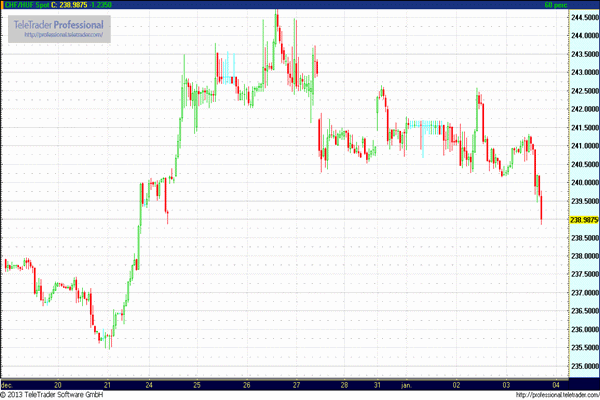Click the last red candle at chart's right edge
600x400 pixels.
coord(541,208)
